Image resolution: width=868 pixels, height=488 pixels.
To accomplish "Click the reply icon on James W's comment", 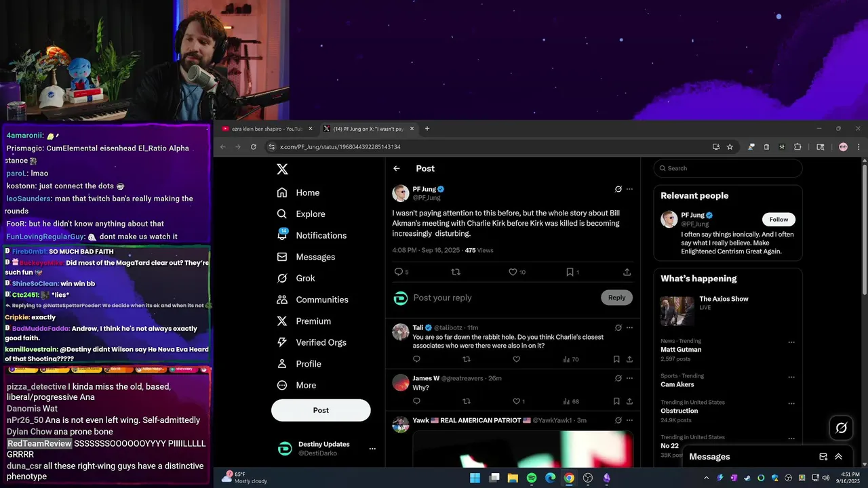I will (x=416, y=401).
